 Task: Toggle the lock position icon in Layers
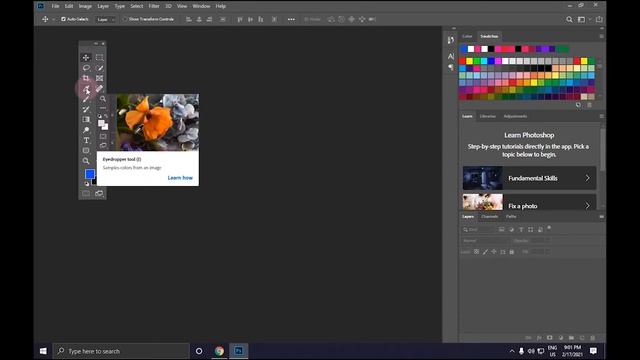[x=494, y=252]
